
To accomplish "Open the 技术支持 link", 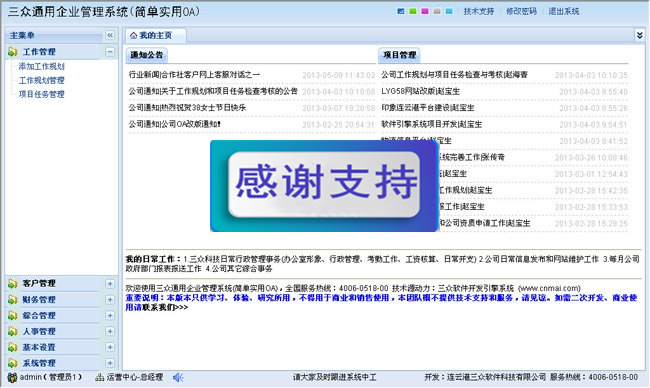I will pyautogui.click(x=478, y=12).
